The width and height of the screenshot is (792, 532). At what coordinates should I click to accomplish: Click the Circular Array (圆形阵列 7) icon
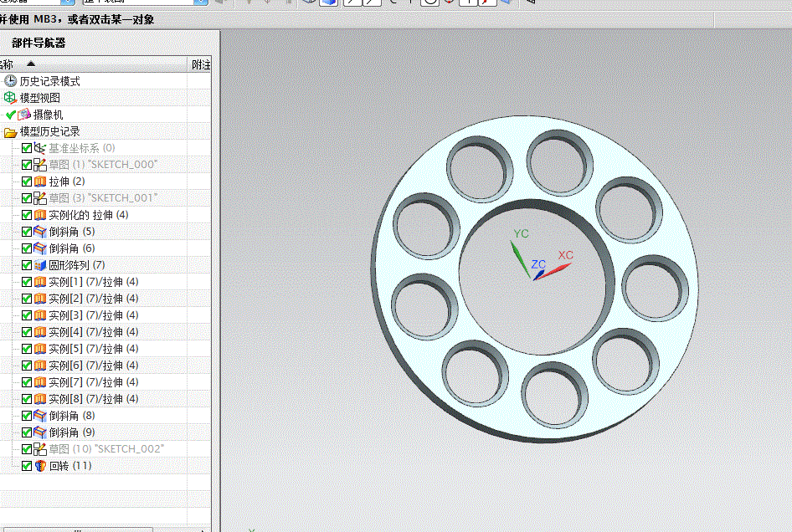(40, 265)
